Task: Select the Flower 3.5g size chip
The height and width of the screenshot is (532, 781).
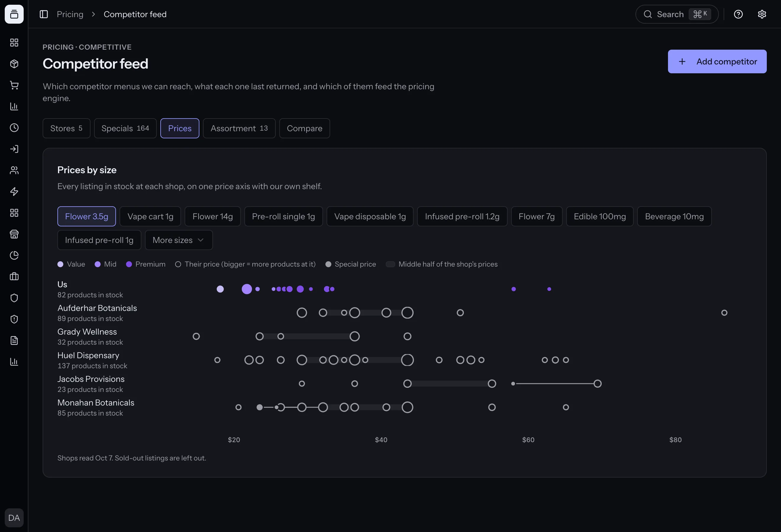Action: [x=86, y=216]
